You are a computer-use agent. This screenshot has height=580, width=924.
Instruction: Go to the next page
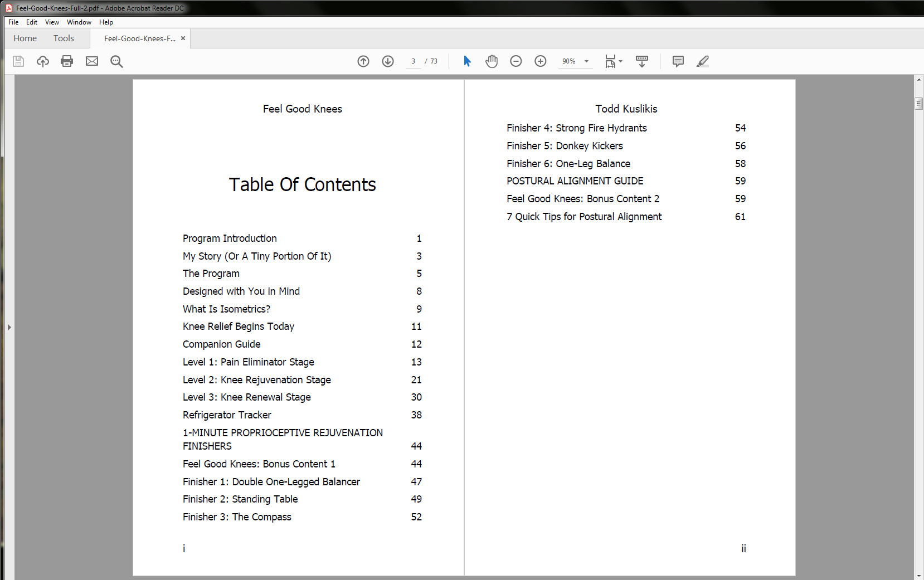[x=388, y=61]
